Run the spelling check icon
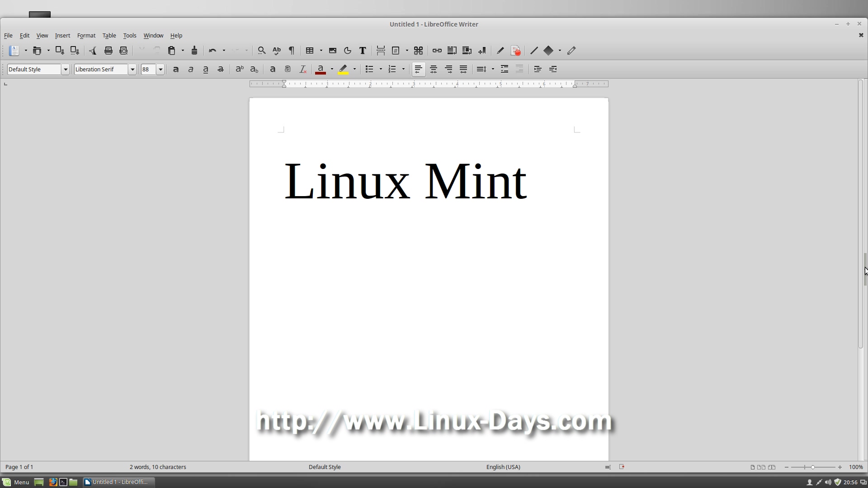The height and width of the screenshot is (488, 868). pos(277,51)
